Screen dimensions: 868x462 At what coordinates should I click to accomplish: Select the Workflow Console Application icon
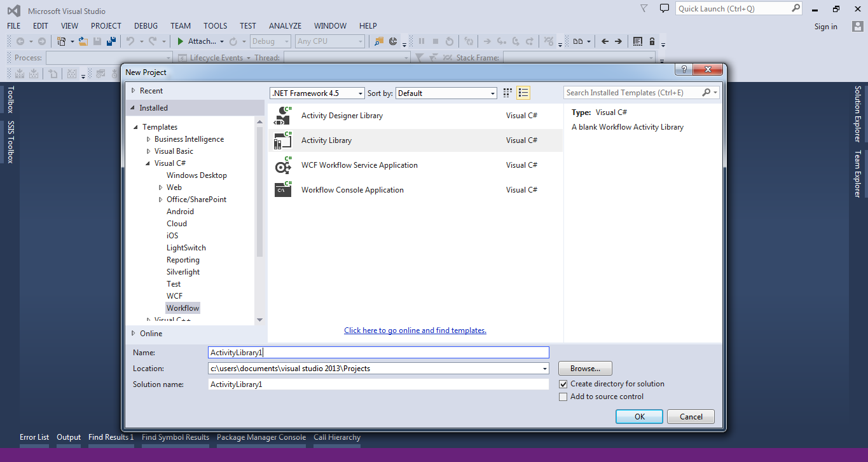click(283, 189)
